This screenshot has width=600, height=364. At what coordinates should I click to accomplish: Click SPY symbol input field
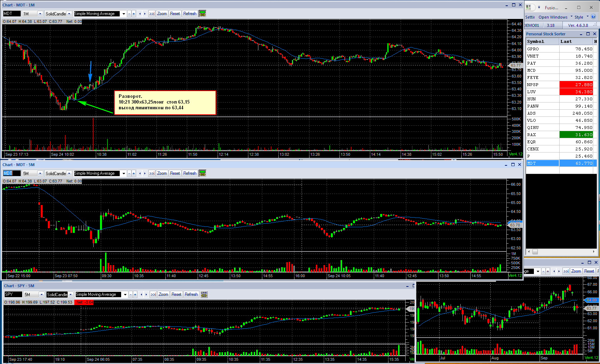click(x=13, y=294)
